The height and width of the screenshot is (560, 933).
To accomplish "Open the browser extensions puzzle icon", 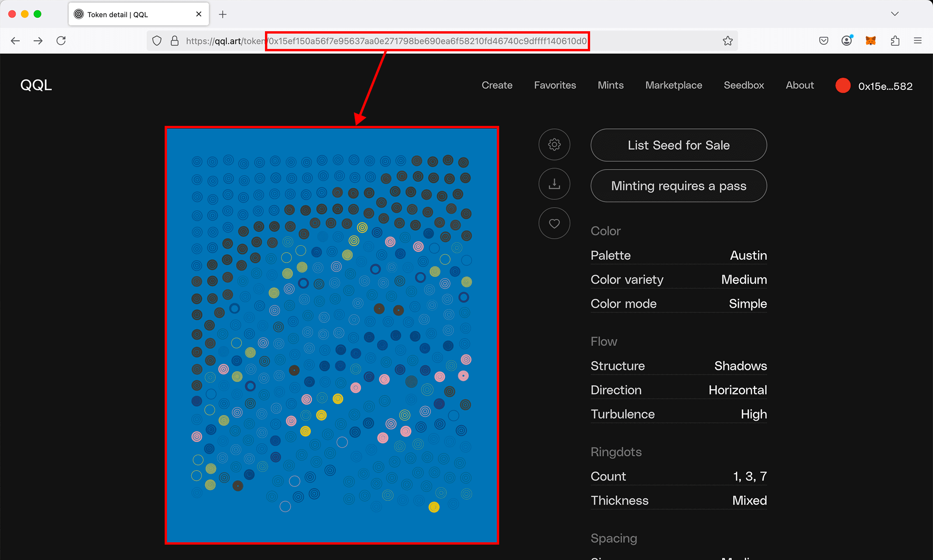I will [895, 41].
